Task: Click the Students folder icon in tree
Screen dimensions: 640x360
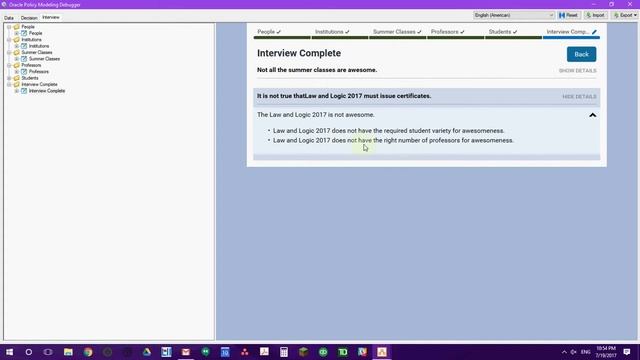Action: [16, 78]
